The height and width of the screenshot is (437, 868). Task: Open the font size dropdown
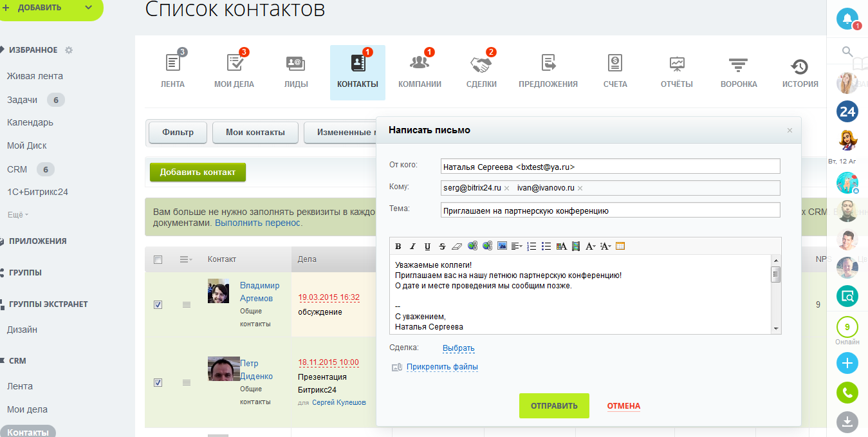pos(605,246)
